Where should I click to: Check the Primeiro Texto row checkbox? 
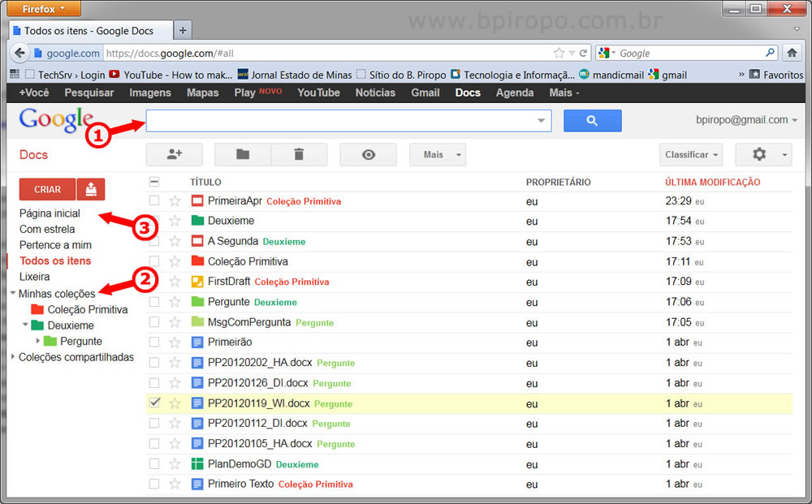pos(154,484)
